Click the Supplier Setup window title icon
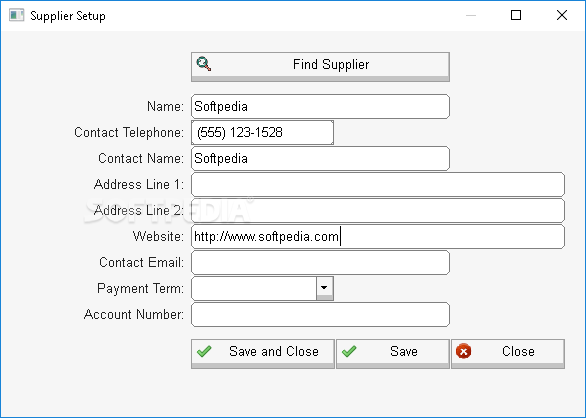 pos(16,15)
